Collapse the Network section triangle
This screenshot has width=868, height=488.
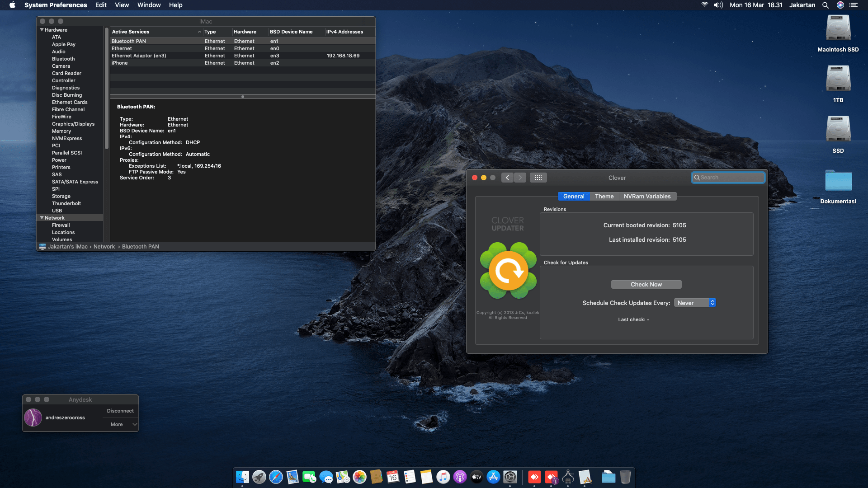[x=42, y=218]
